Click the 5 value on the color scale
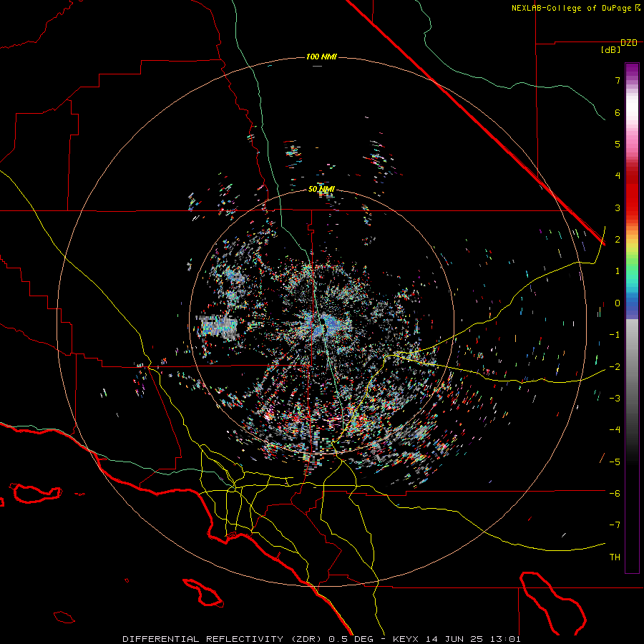Viewport: 644px width, 644px height. coord(618,144)
